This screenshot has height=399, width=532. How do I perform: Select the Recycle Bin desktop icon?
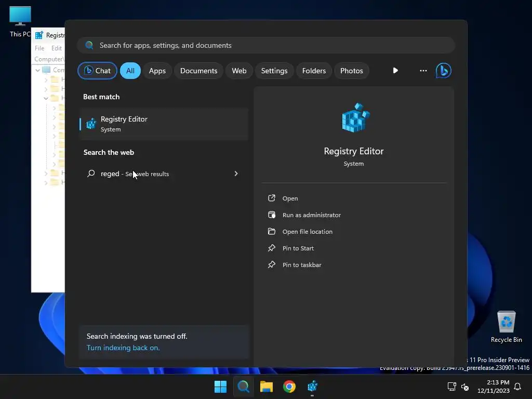pos(506,327)
